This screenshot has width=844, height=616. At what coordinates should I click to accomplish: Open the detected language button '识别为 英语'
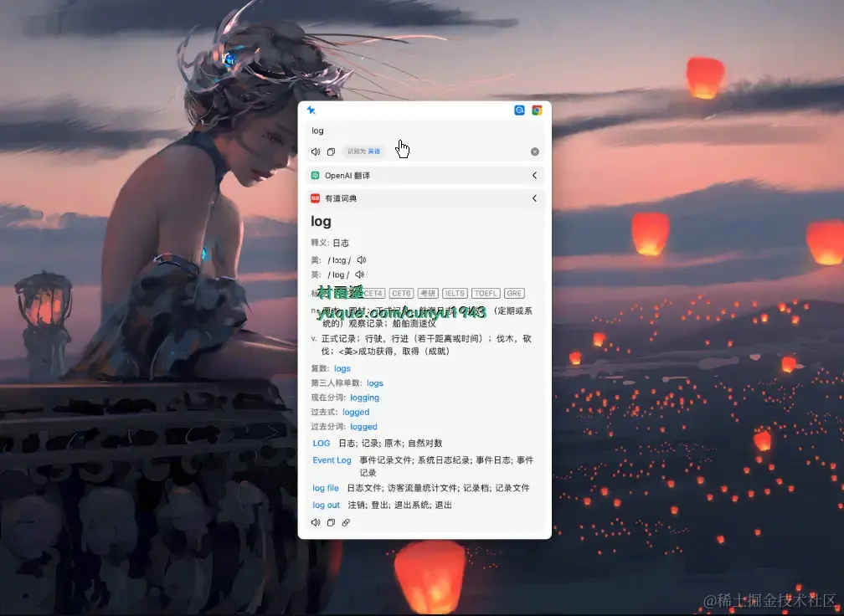pos(364,151)
